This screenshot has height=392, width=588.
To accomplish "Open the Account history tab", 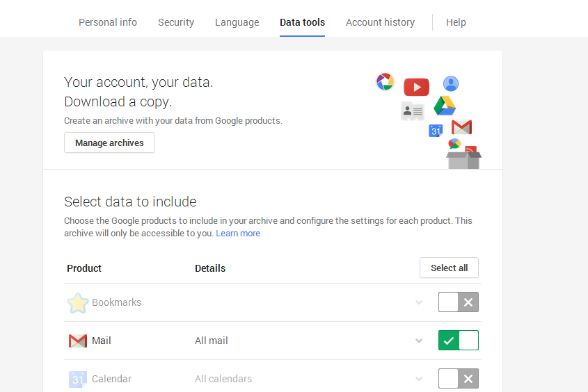I will [380, 22].
